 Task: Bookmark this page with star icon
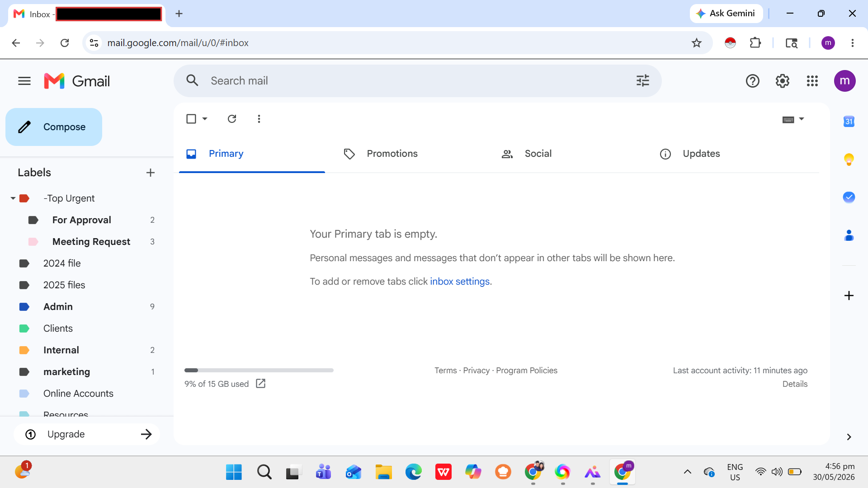[x=697, y=43]
